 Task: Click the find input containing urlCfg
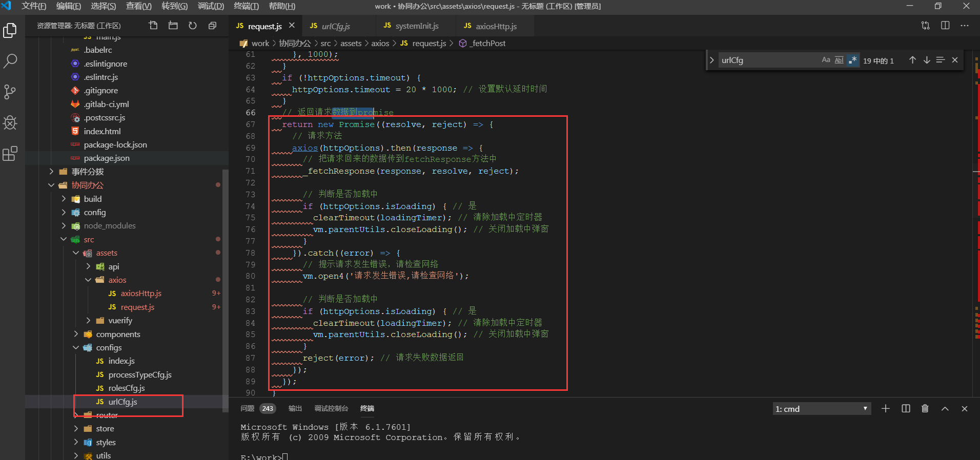[x=769, y=60]
